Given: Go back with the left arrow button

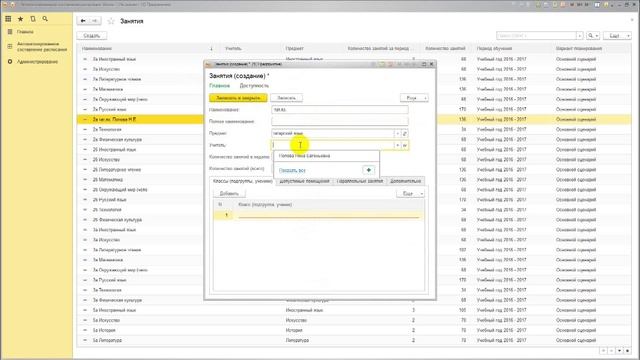Looking at the screenshot, I should 83,21.
